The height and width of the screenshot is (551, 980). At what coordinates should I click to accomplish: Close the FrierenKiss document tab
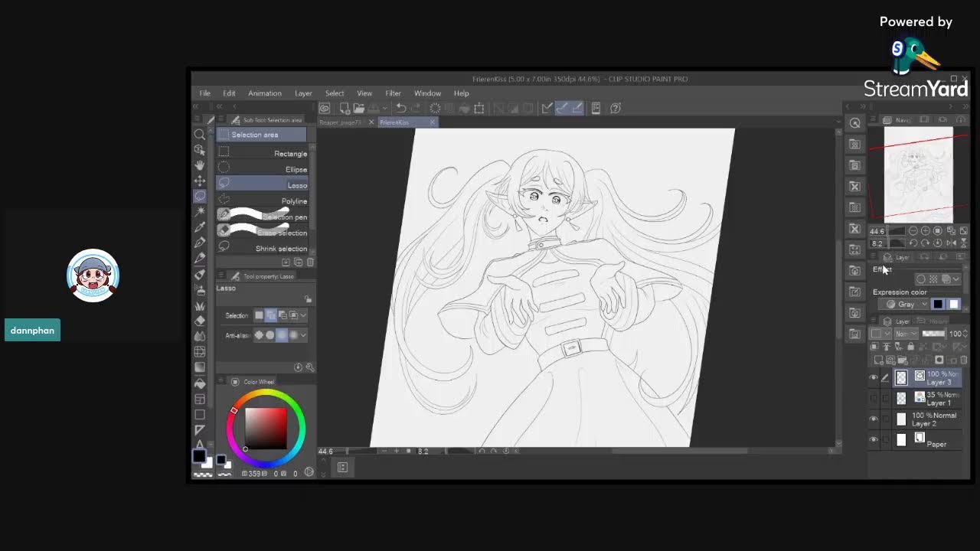[x=433, y=122]
